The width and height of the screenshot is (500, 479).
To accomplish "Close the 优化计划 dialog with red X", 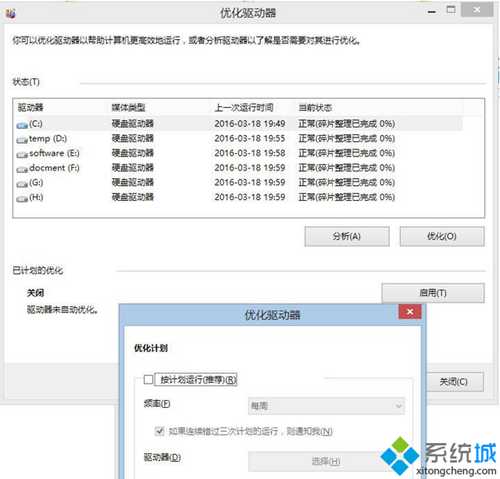I will point(410,312).
